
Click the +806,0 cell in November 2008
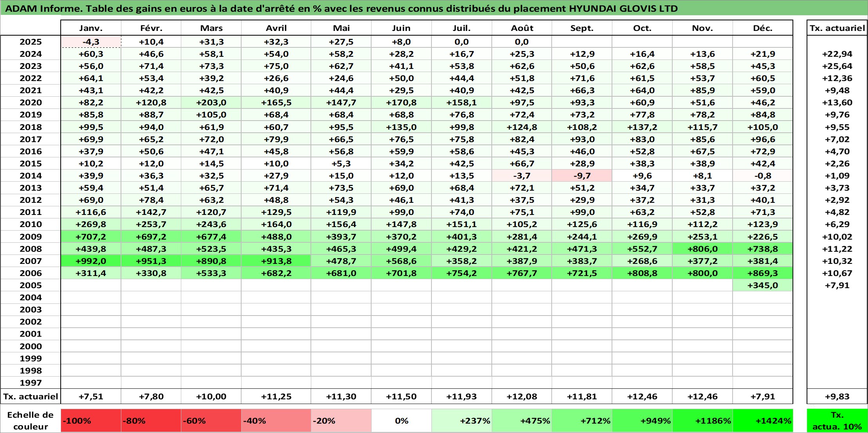tap(702, 249)
